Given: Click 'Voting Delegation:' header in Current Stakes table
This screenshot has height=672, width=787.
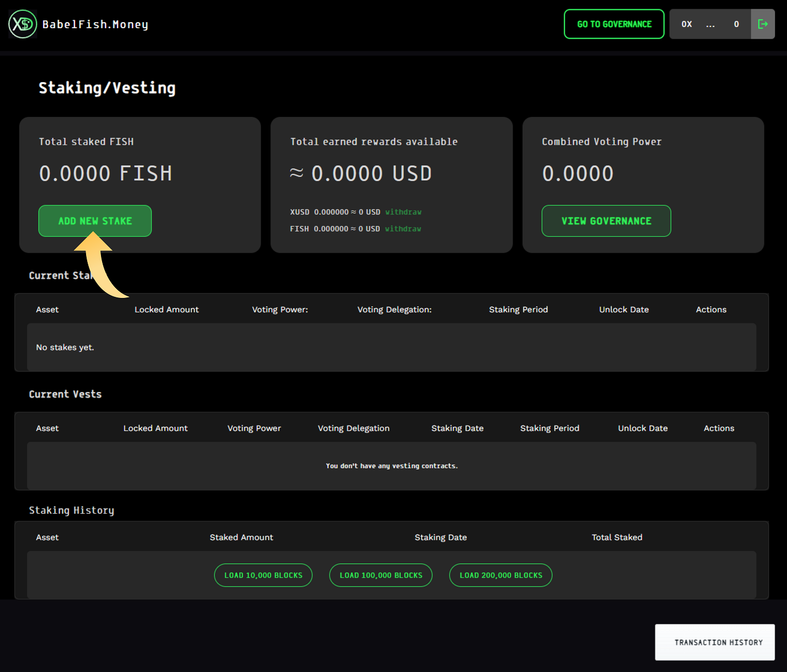Looking at the screenshot, I should (x=395, y=310).
